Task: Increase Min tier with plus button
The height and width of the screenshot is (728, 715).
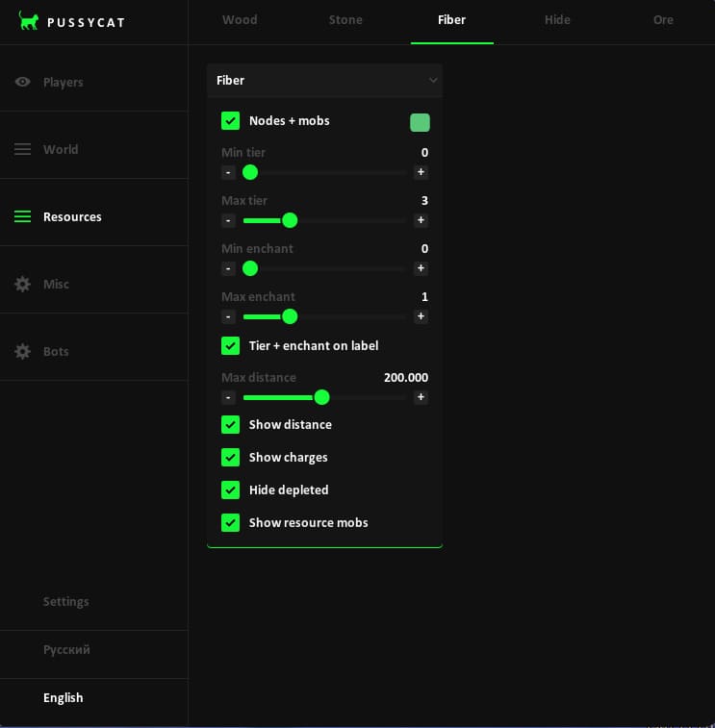Action: [421, 172]
